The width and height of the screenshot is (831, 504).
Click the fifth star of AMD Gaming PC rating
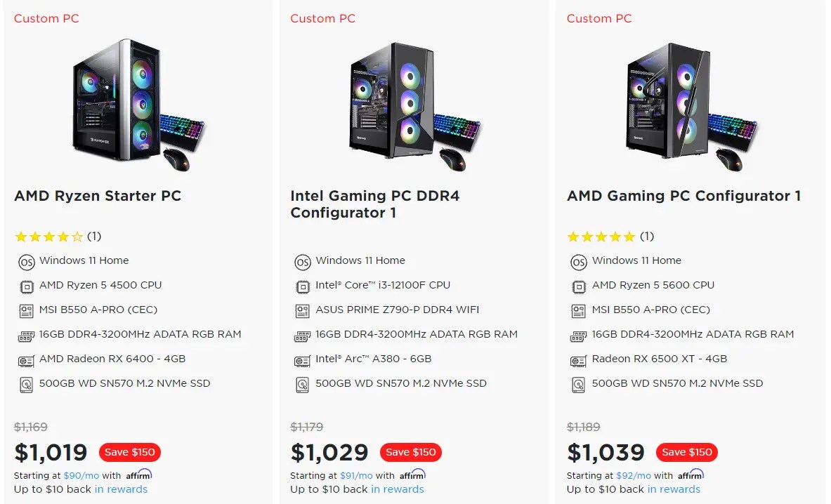[629, 237]
